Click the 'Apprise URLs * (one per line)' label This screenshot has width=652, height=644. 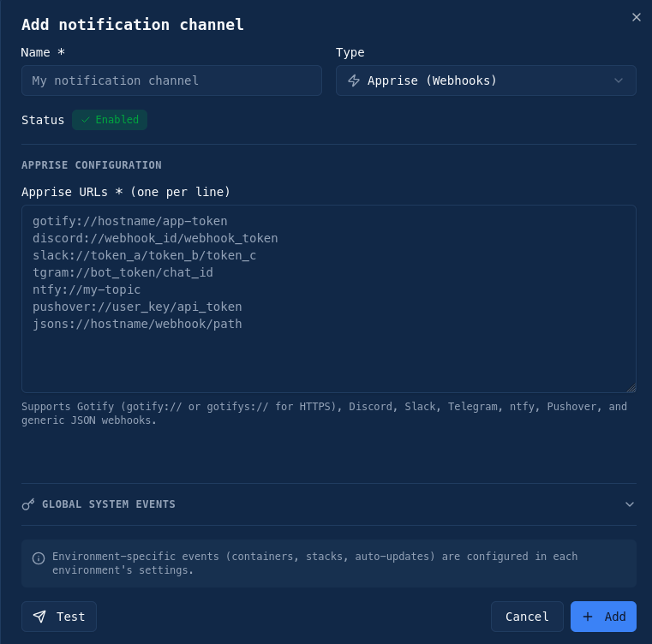(126, 192)
